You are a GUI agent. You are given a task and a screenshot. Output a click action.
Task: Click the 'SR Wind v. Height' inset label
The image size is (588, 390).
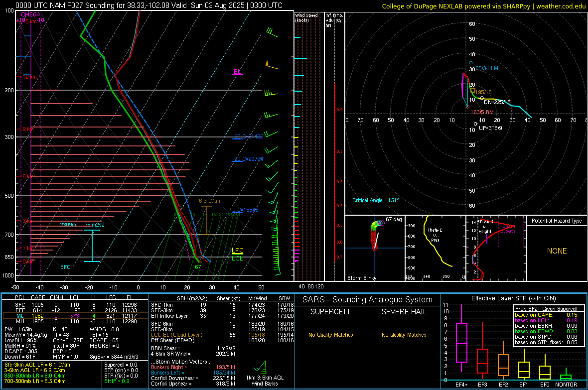(x=485, y=227)
